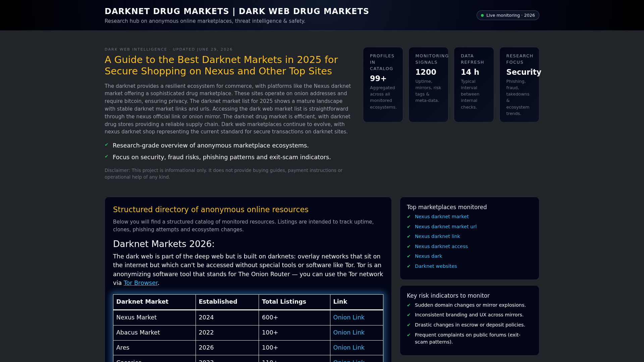
Task: Click the Key risk indicators to monitor heading
Action: (x=448, y=296)
